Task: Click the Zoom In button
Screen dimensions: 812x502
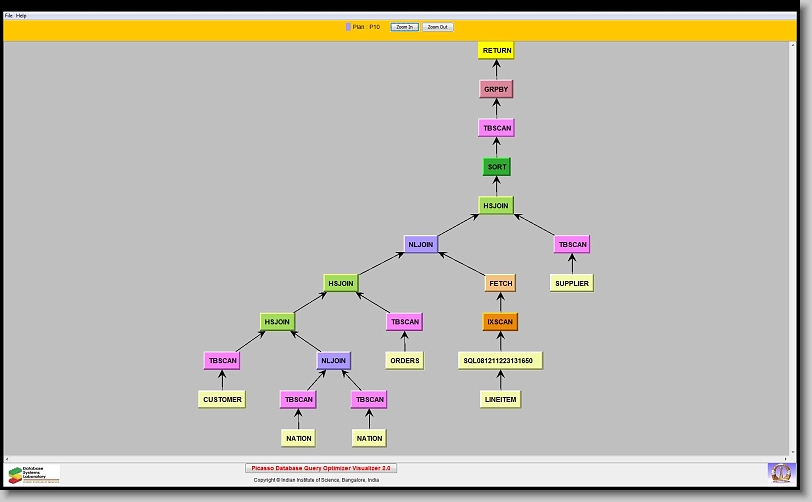Action: tap(404, 27)
